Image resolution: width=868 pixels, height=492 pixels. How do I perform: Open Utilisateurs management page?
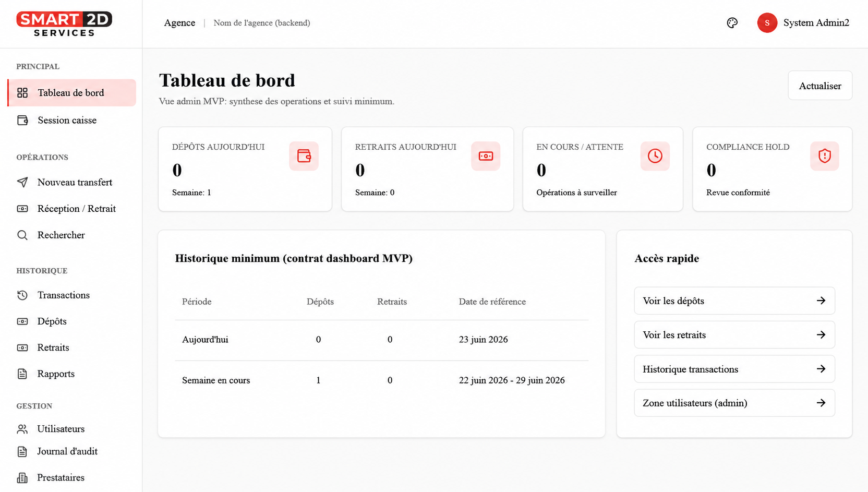coord(72,429)
